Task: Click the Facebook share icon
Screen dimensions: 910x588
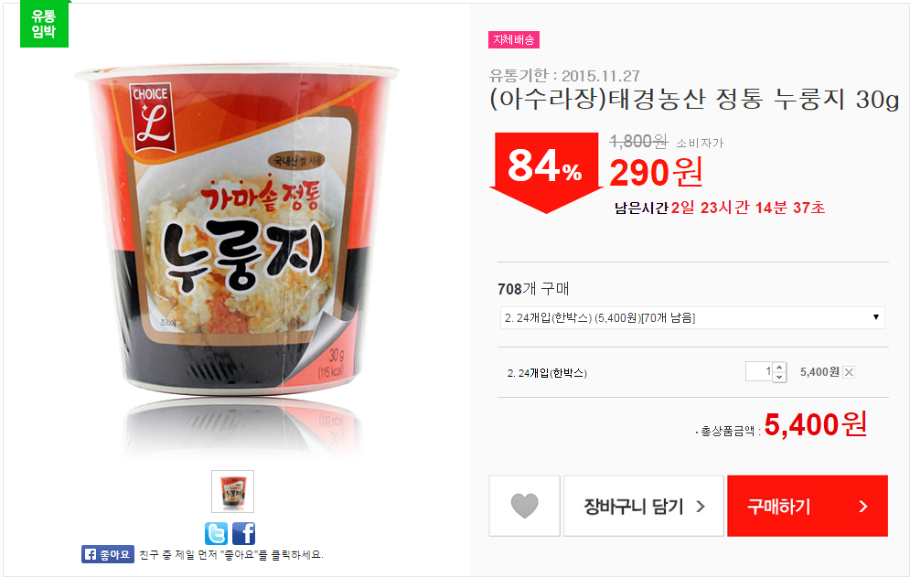Action: [x=244, y=533]
